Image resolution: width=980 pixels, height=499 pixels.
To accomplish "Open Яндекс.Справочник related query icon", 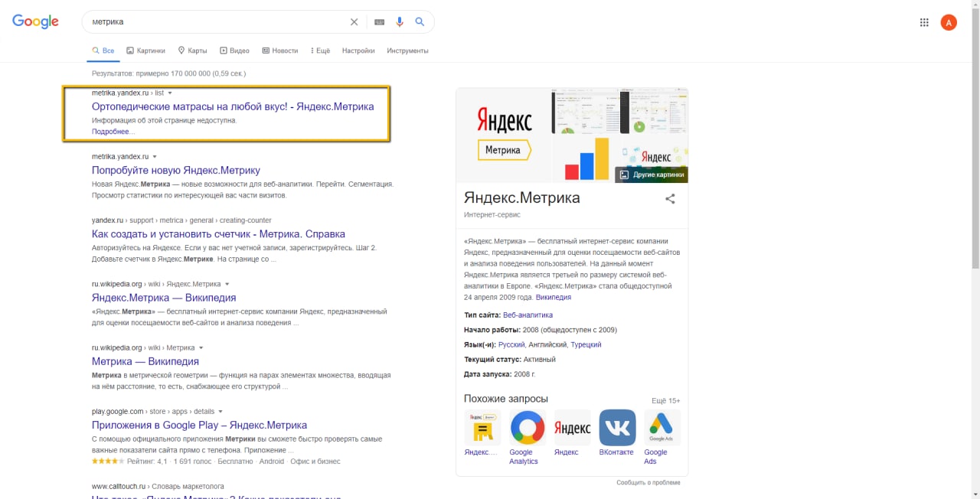I will tap(482, 428).
